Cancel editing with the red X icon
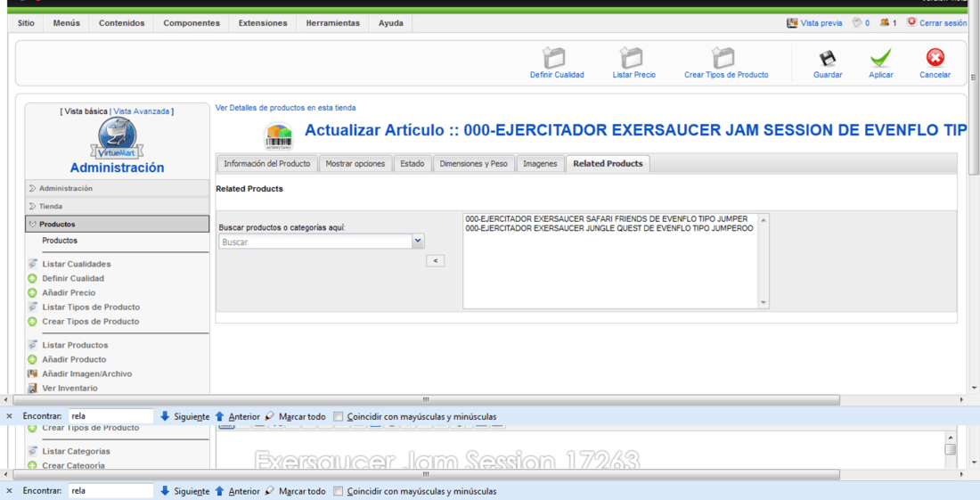 tap(935, 58)
